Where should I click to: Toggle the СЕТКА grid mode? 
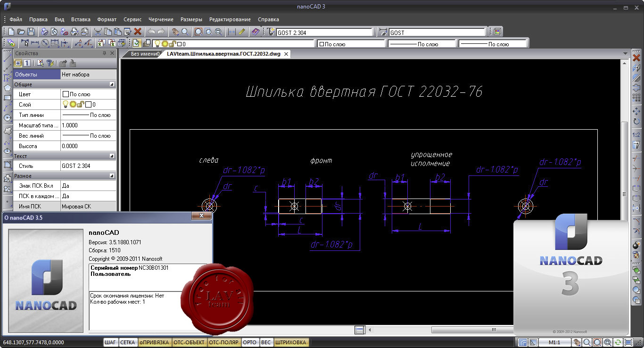[x=127, y=342]
